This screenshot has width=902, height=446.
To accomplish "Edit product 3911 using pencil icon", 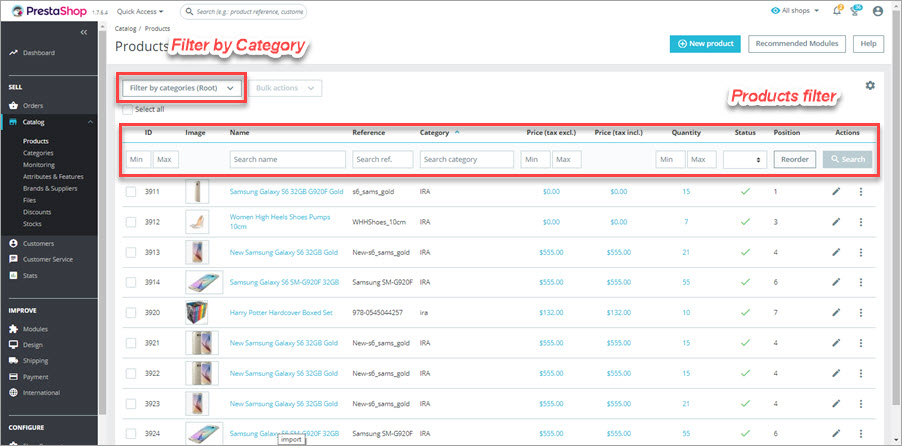I will [836, 192].
